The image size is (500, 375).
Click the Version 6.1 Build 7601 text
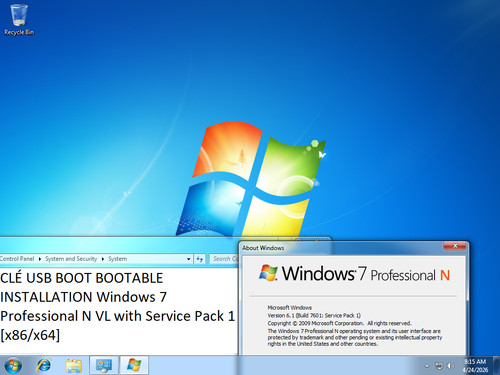click(314, 315)
